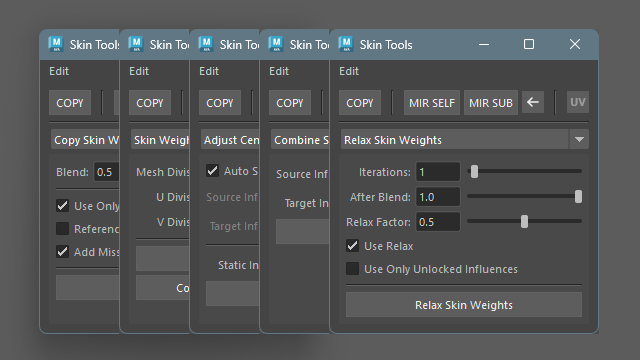
Task: Click the MIR SELF button
Action: [x=432, y=102]
